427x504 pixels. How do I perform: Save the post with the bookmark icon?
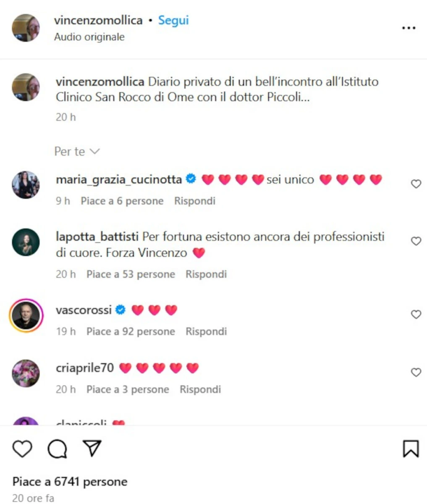[x=411, y=449]
